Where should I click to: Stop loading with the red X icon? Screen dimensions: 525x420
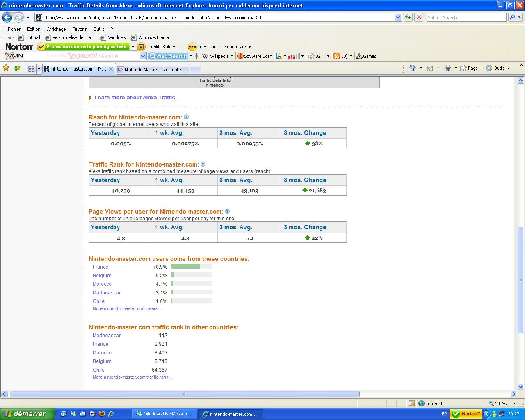(418, 17)
